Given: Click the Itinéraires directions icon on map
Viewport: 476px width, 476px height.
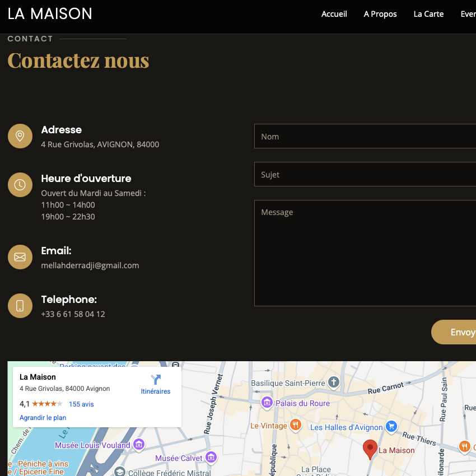Looking at the screenshot, I should click(156, 380).
